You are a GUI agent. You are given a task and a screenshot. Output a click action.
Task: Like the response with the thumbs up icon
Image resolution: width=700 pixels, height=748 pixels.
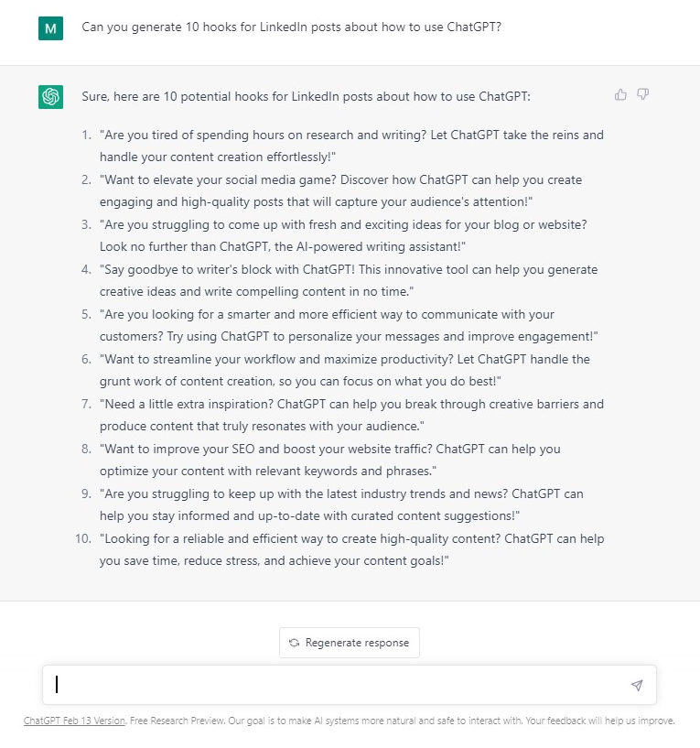coord(620,93)
